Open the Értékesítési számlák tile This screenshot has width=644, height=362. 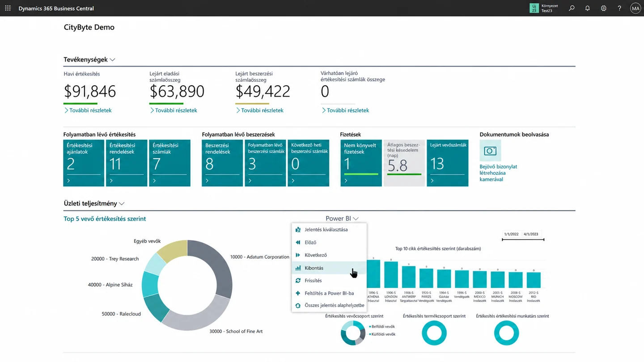pyautogui.click(x=170, y=163)
